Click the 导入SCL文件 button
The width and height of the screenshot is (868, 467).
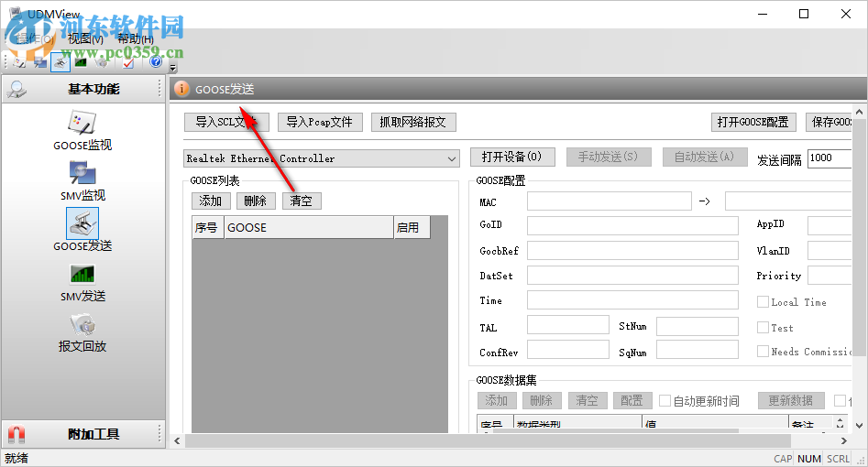click(226, 123)
